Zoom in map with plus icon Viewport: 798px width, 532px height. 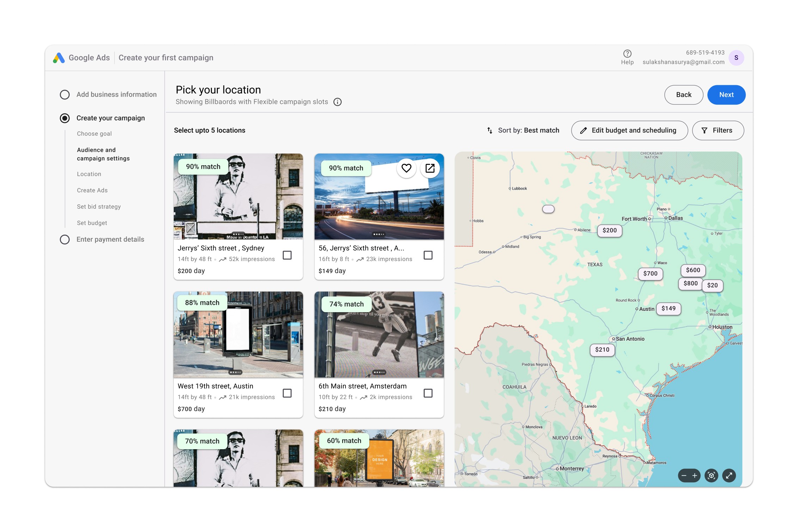(x=694, y=476)
